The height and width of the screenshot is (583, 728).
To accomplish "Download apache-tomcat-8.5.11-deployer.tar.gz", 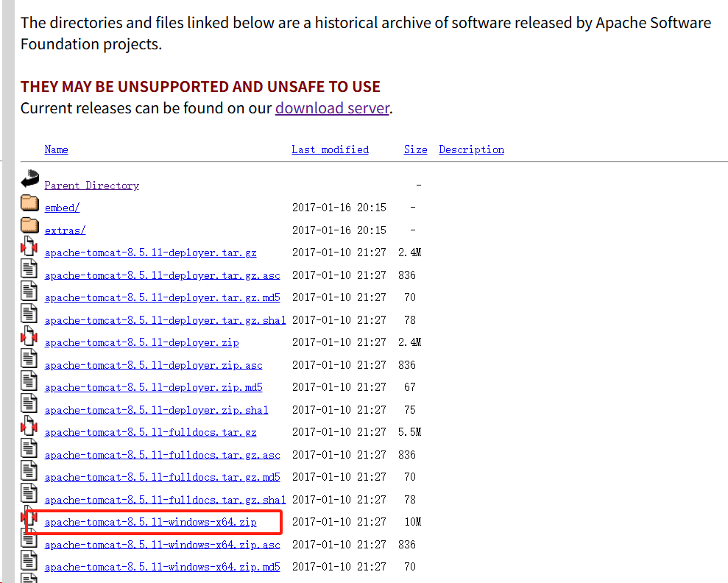I will (x=150, y=252).
